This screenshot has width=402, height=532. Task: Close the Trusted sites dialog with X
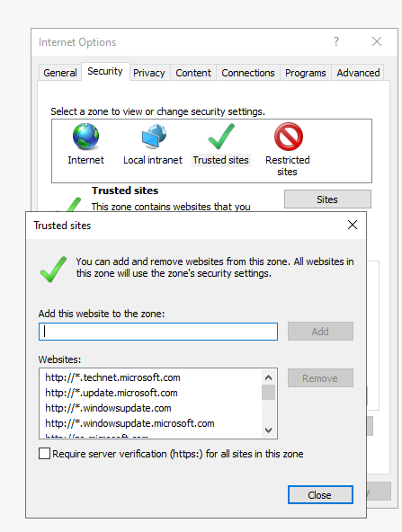click(353, 225)
